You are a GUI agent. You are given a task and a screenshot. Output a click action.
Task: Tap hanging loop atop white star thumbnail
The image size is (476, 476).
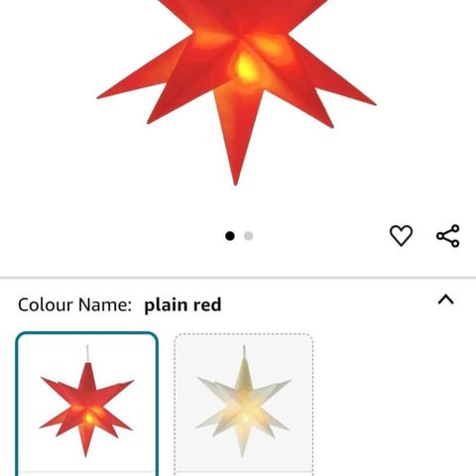point(244,352)
